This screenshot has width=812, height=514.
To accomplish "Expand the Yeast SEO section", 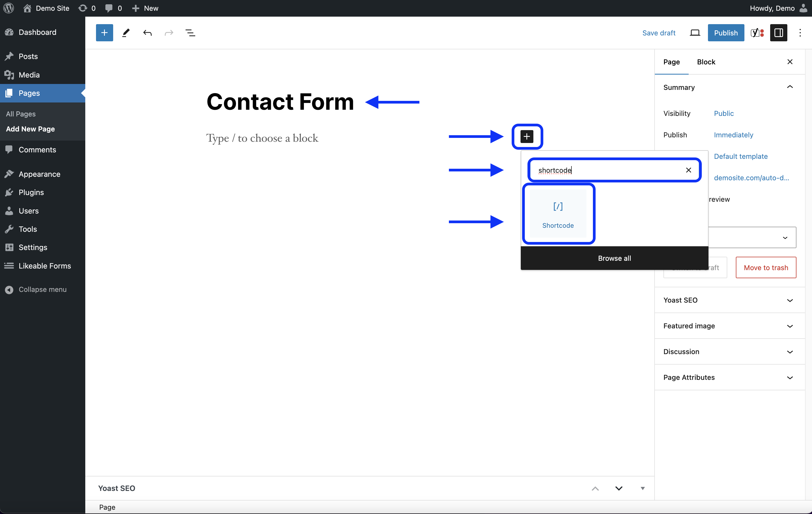I will pos(791,300).
